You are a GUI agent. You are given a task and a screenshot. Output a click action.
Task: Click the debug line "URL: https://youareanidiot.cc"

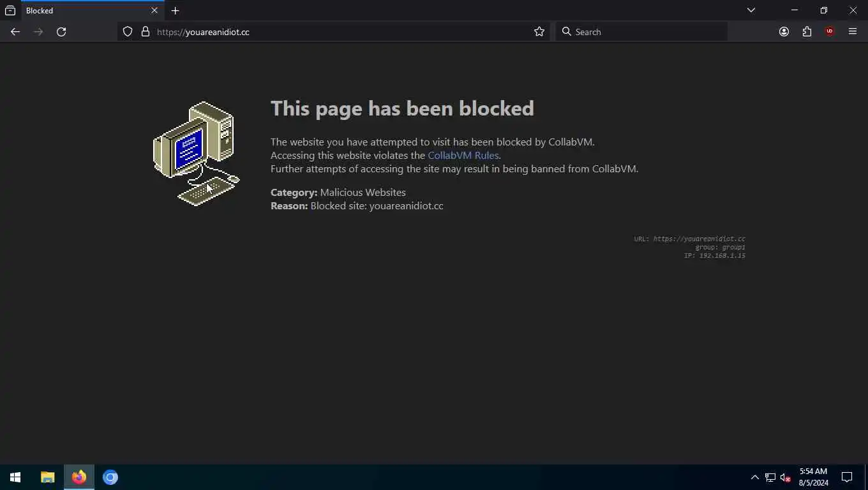689,239
